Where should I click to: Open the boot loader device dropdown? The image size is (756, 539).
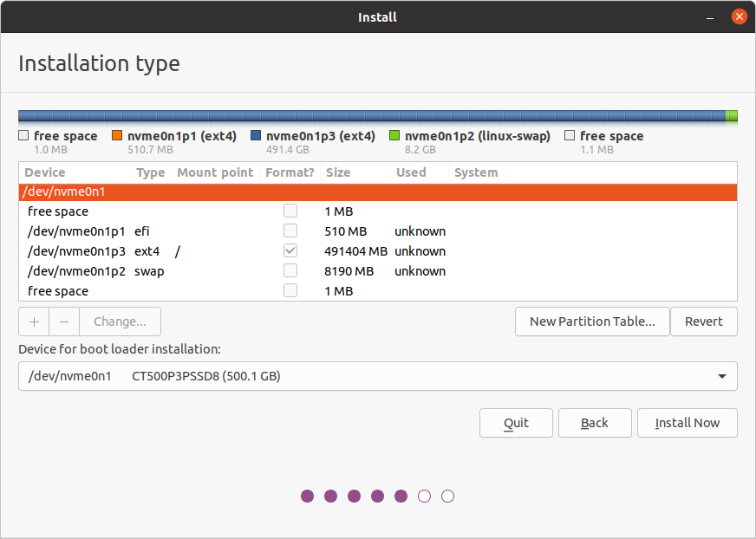[x=378, y=376]
